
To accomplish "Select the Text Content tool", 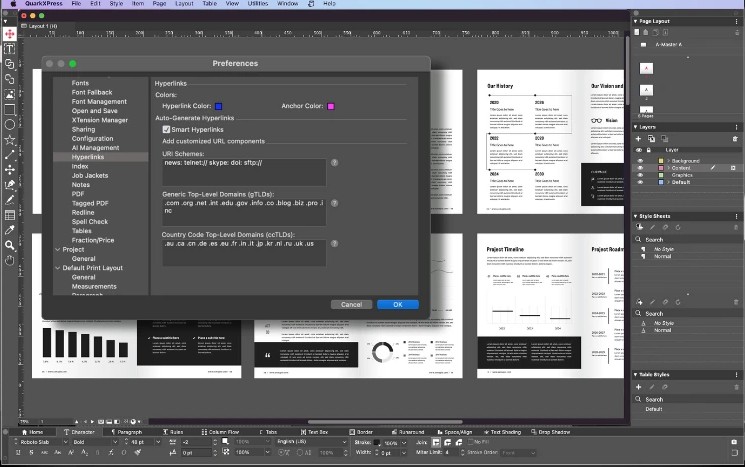I will click(10, 49).
